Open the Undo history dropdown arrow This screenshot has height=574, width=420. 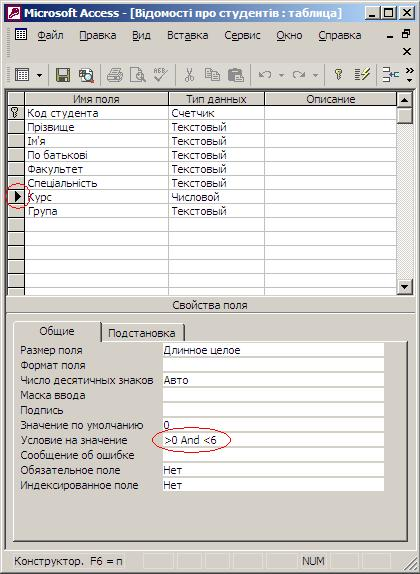pyautogui.click(x=281, y=75)
